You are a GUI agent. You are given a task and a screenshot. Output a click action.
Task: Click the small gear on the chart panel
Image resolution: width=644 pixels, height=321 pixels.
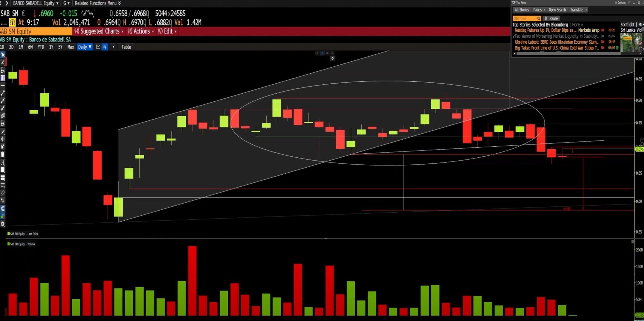333,59
